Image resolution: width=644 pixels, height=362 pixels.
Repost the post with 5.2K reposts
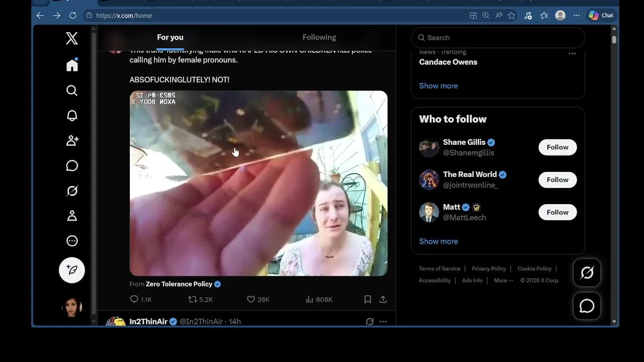(x=200, y=299)
